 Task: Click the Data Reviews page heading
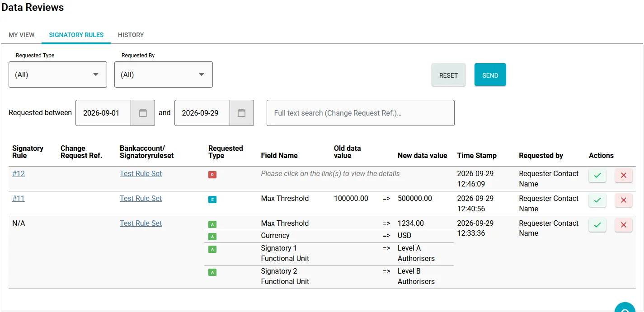[x=33, y=7]
